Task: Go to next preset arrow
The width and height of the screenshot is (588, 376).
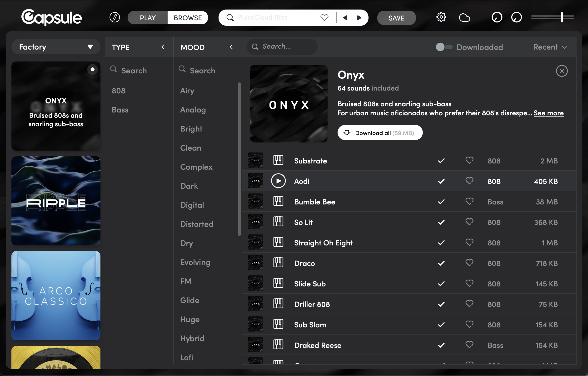Action: (359, 18)
